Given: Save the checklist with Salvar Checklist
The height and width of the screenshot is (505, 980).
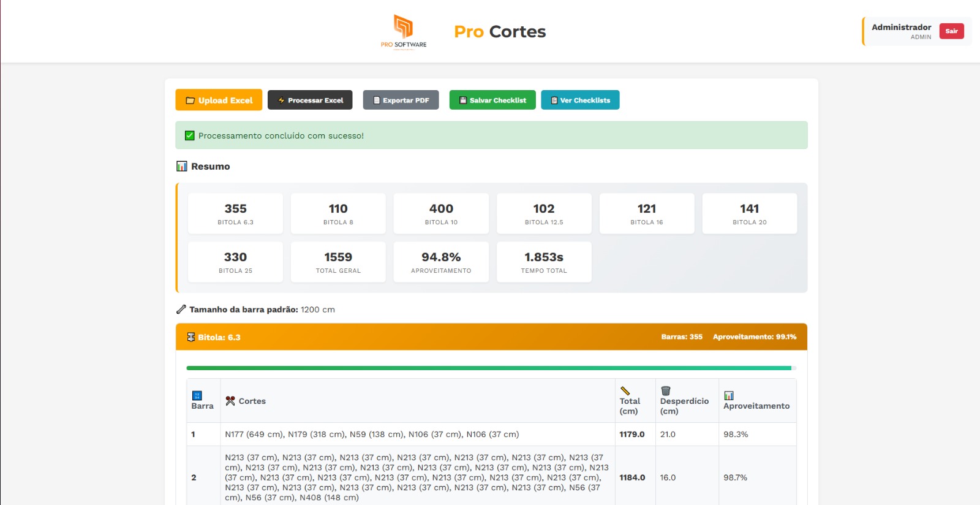Looking at the screenshot, I should pyautogui.click(x=492, y=100).
